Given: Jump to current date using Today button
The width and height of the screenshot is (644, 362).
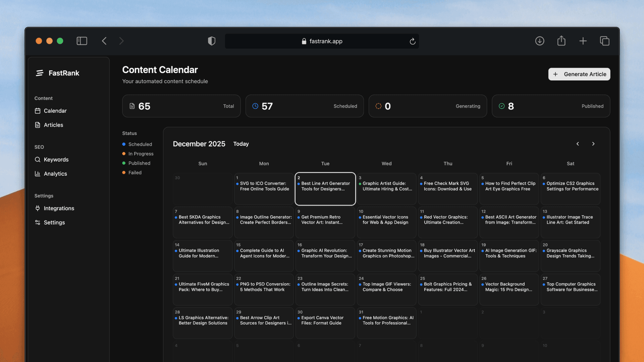Looking at the screenshot, I should [x=241, y=144].
